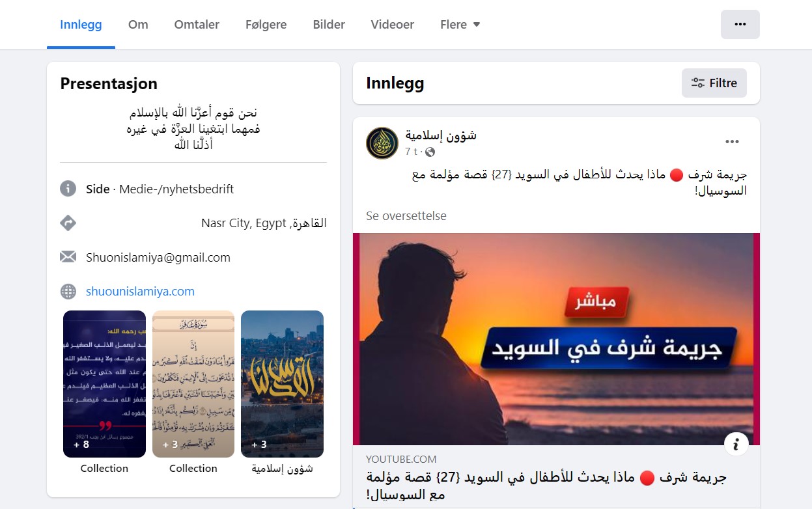Click the globe public-visibility icon by timestamp
The height and width of the screenshot is (509, 812).
(430, 152)
